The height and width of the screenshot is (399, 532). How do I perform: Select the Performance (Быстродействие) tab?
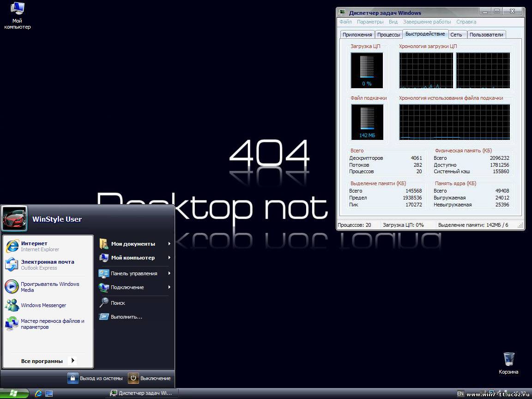[x=425, y=34]
